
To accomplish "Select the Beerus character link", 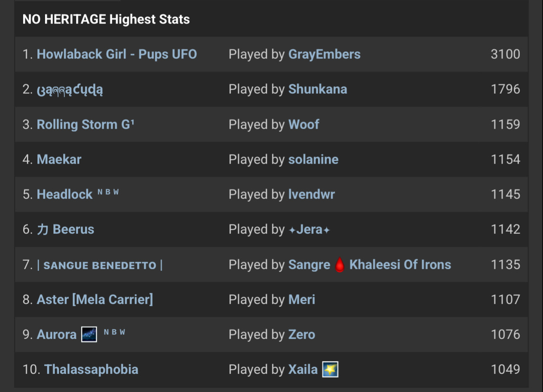I will [x=66, y=229].
